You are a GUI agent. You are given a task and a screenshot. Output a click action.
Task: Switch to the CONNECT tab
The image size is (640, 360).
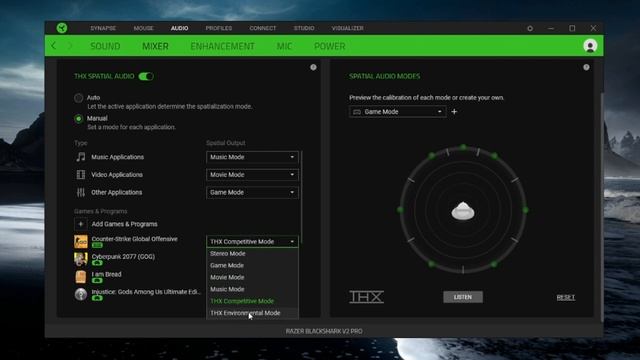[262, 28]
